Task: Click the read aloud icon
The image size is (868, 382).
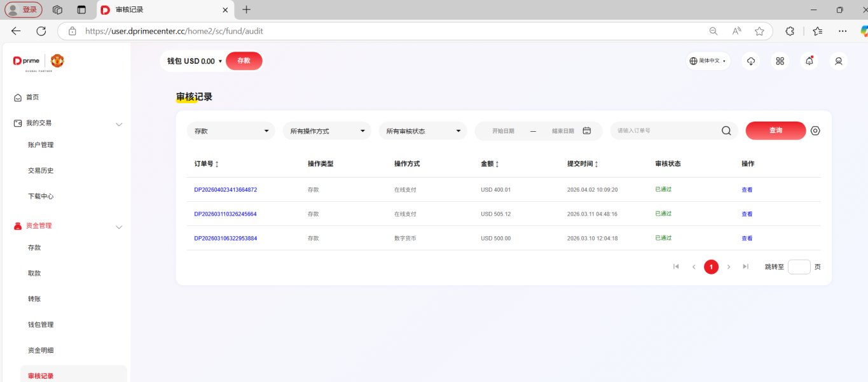Action: click(x=736, y=31)
